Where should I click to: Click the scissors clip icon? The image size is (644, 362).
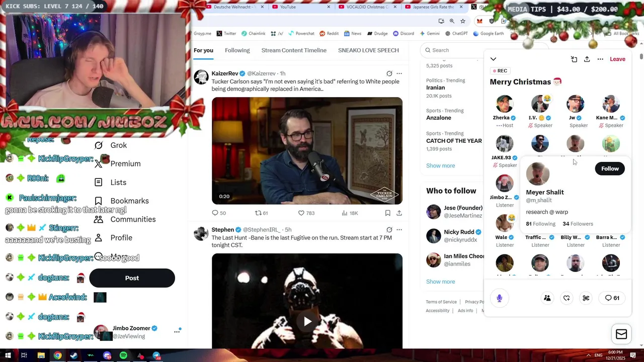click(x=586, y=298)
